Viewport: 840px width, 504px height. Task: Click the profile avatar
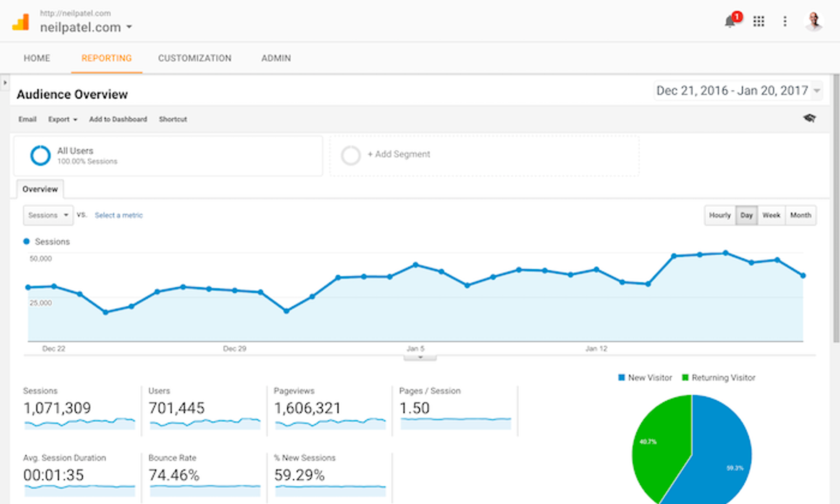pyautogui.click(x=814, y=20)
